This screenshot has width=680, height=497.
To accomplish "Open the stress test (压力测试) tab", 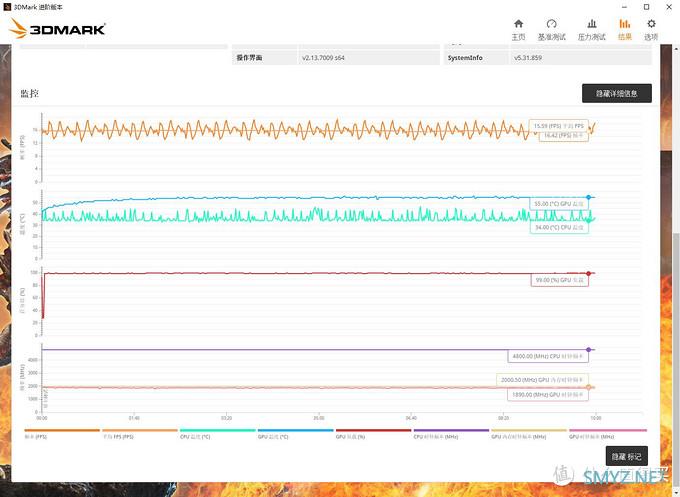I will point(592,30).
